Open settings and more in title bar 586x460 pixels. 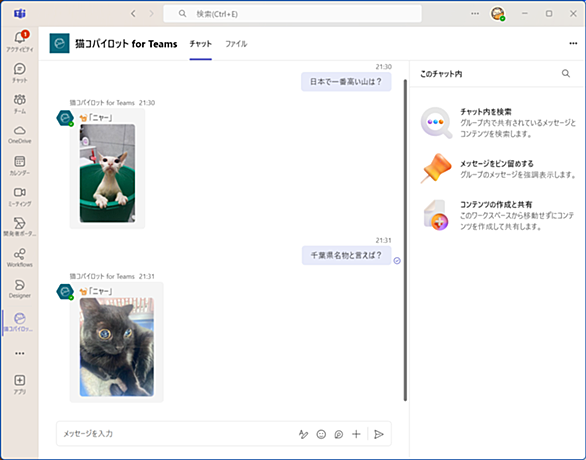[x=475, y=13]
